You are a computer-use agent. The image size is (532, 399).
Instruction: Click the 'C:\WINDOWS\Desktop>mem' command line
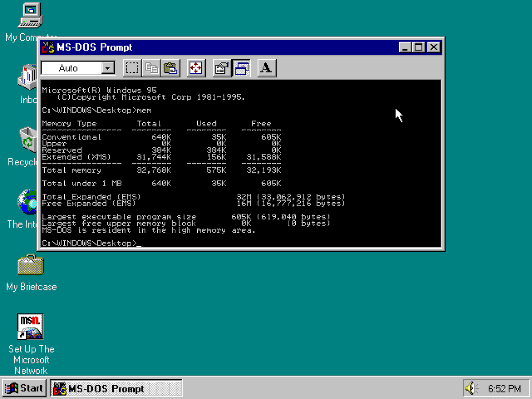click(x=97, y=110)
